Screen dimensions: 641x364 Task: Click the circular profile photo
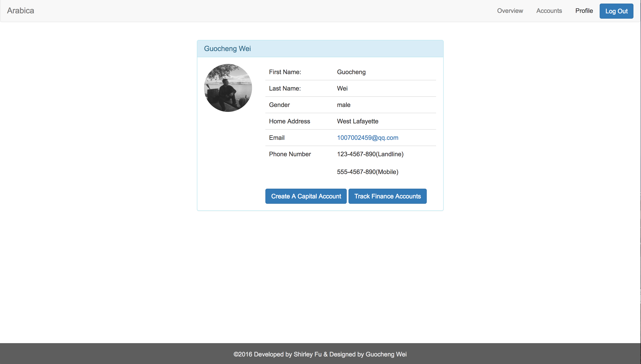(x=228, y=88)
